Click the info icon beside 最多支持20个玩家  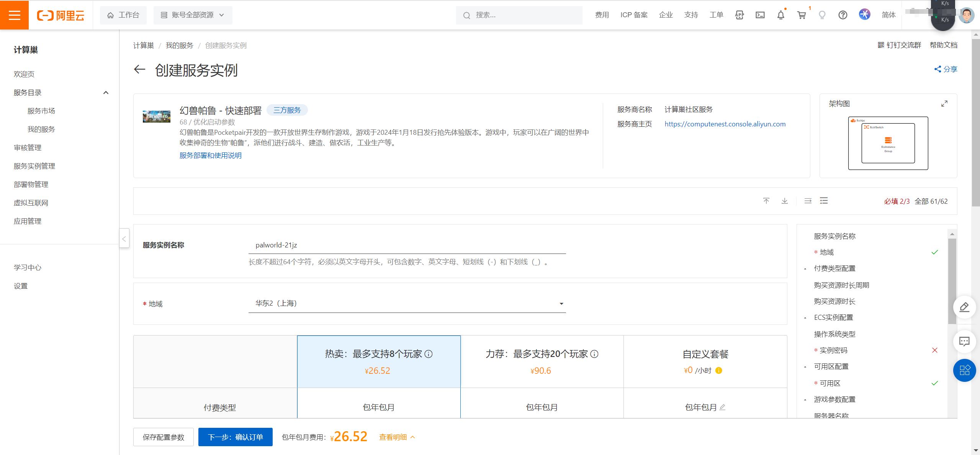pyautogui.click(x=594, y=354)
